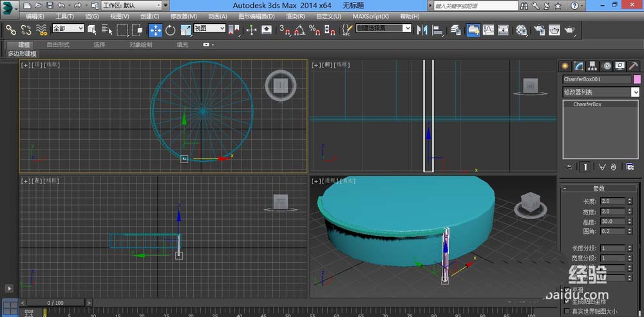Toggle Generate Mapping Coords checkbox
Screen dimensions: 644x317
click(x=567, y=300)
